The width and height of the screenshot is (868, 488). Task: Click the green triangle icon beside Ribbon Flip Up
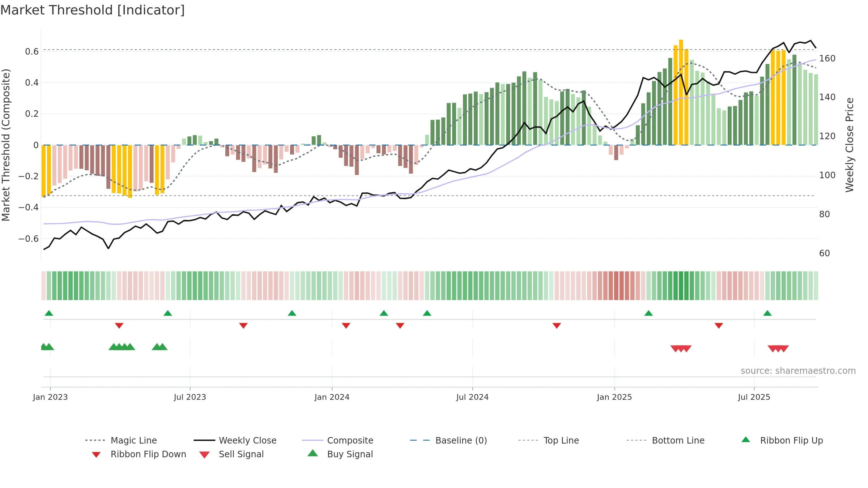pyautogui.click(x=746, y=440)
